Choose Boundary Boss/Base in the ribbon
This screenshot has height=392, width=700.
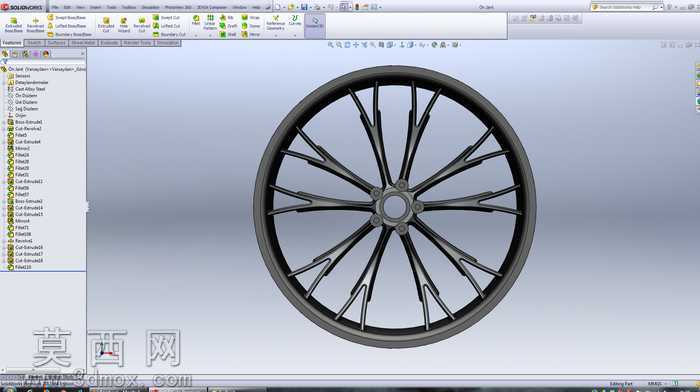tap(69, 34)
